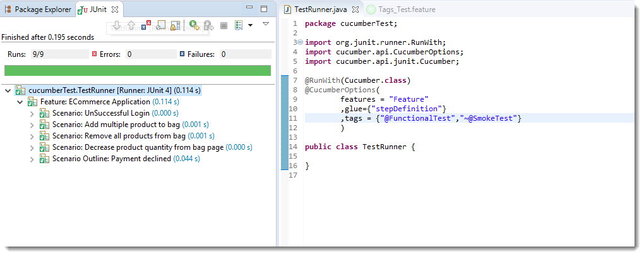Open the JUnit View Menu triangle
644x256 pixels.
click(266, 24)
